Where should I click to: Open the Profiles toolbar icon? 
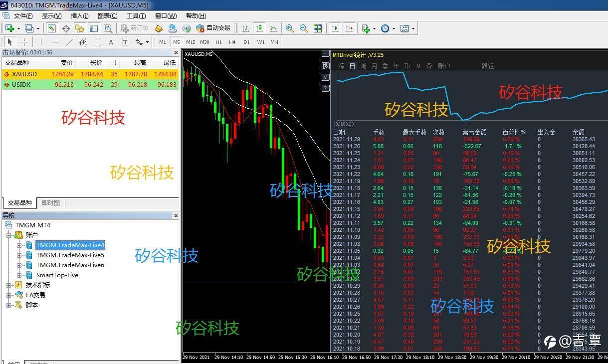[29, 28]
